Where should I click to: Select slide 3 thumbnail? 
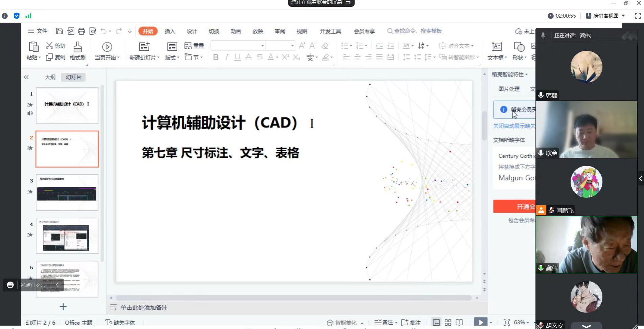click(x=67, y=192)
